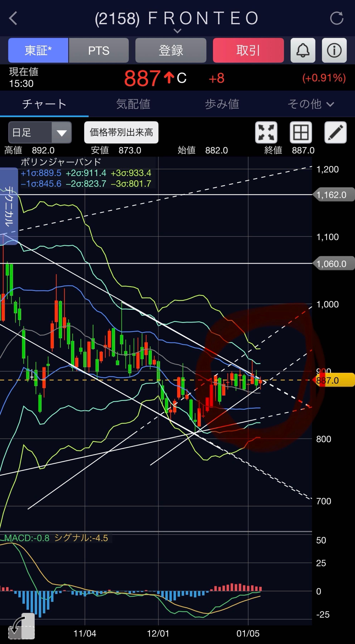
Task: Open the price alert bell icon
Action: click(303, 50)
